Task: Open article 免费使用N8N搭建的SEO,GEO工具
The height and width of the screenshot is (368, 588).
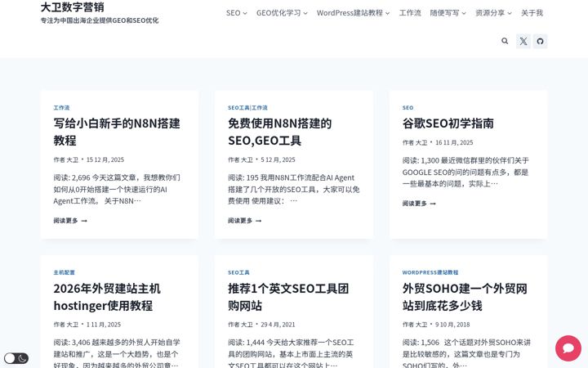Action: [280, 132]
